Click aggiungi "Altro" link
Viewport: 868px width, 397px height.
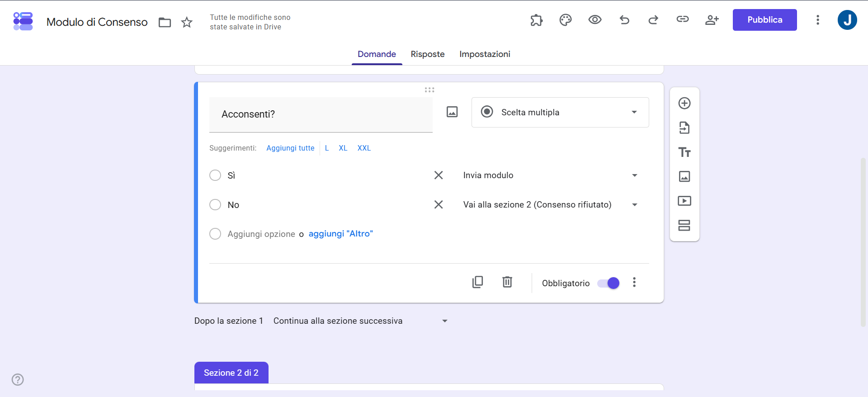tap(340, 233)
